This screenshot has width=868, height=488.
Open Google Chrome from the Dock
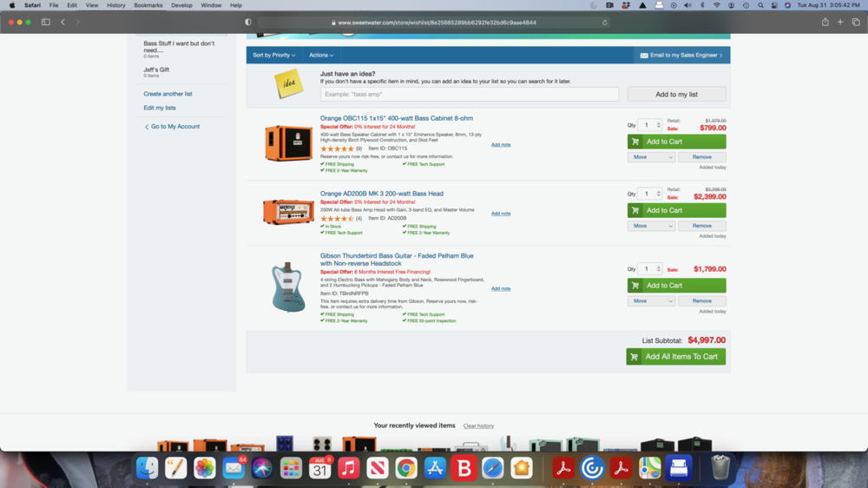[406, 468]
